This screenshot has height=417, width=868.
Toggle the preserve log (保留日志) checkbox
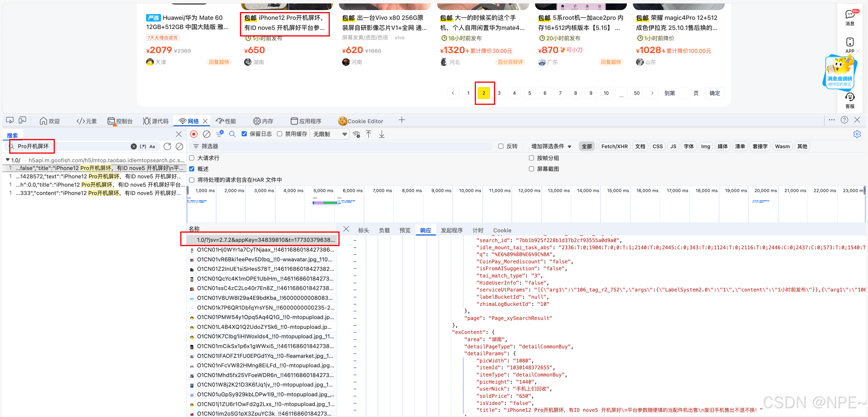pos(244,134)
